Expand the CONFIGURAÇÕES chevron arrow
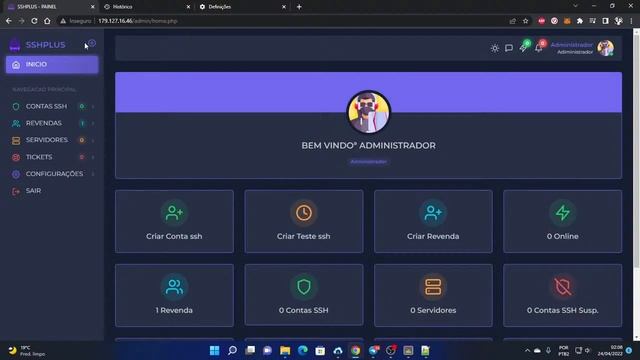640x360 pixels. (x=93, y=174)
